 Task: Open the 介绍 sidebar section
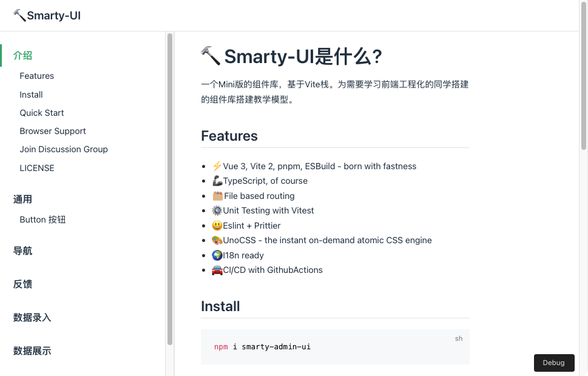[23, 56]
